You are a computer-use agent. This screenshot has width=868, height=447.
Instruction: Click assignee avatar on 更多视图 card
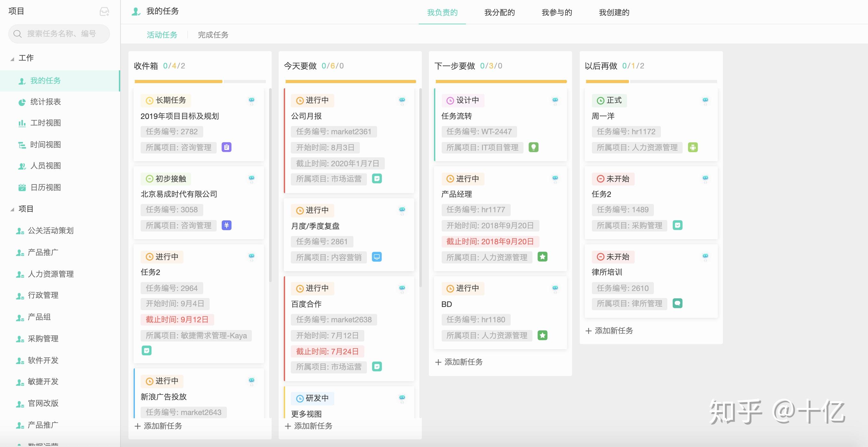402,399
